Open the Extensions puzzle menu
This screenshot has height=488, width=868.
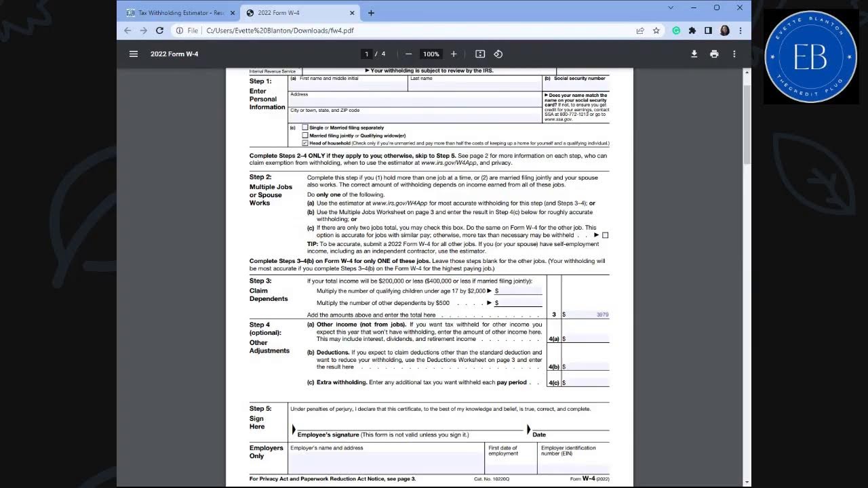692,30
